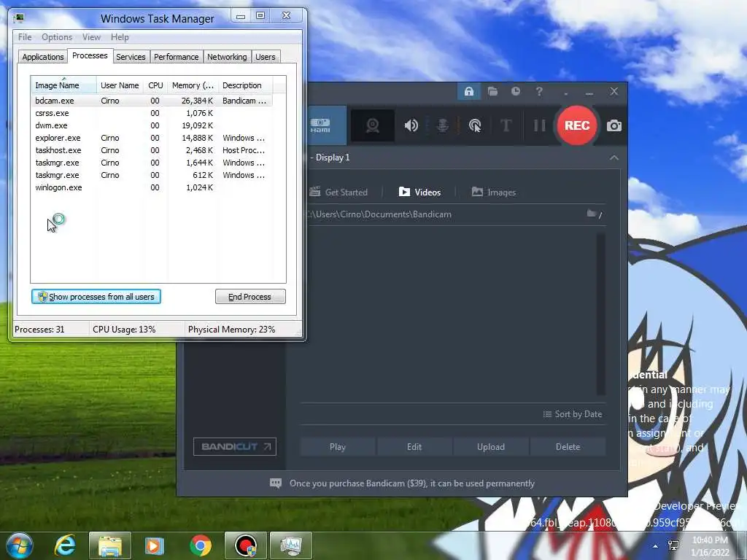Image resolution: width=747 pixels, height=560 pixels.
Task: Select the dwm.exe process row
Action: point(152,125)
